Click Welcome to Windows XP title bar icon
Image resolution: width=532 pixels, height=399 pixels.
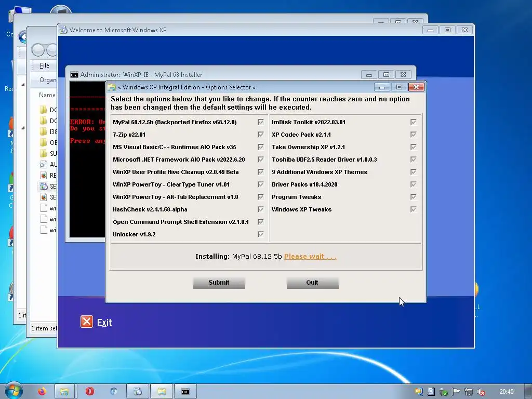(x=63, y=30)
